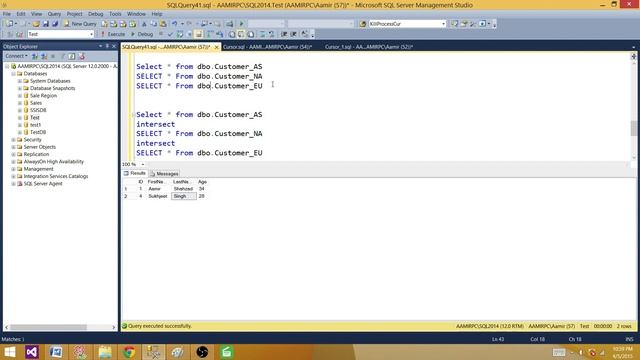This screenshot has width=640, height=360.
Task: Click the New Query toolbar button
Action: pyautogui.click(x=80, y=24)
